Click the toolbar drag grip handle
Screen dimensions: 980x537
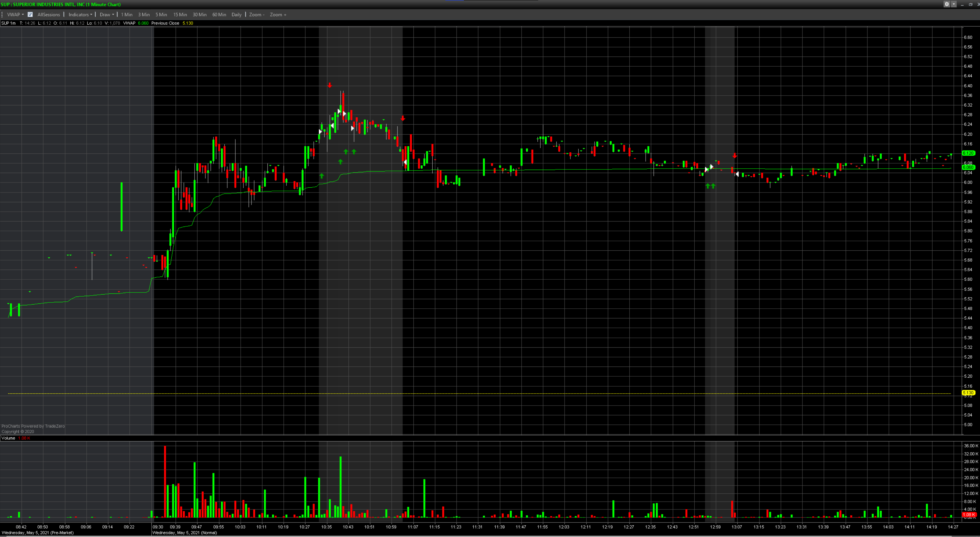coord(2,14)
